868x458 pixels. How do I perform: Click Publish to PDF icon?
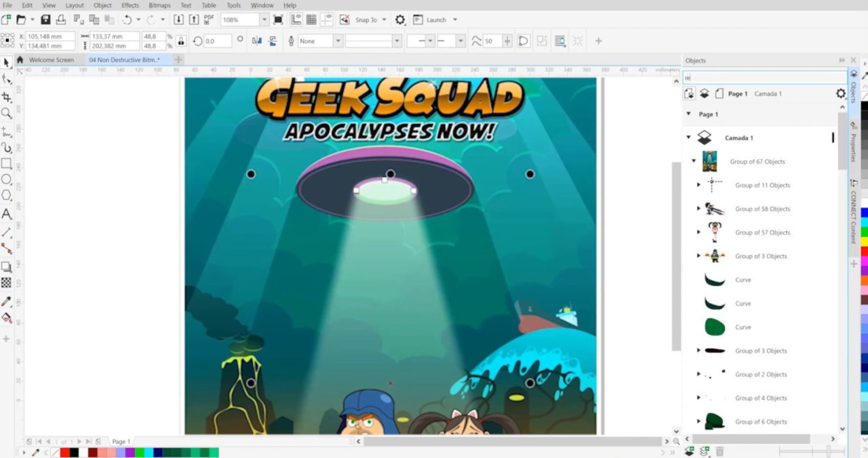(209, 20)
